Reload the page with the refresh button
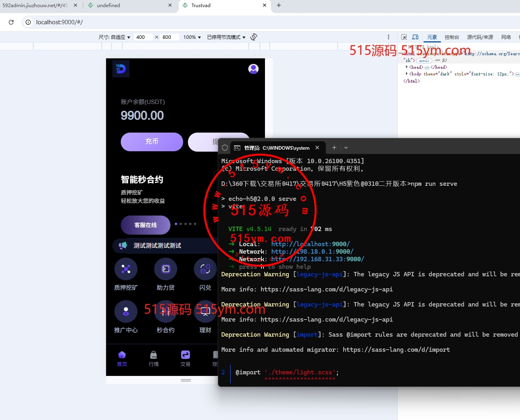Screen dimensions: 520x420 tap(11, 22)
